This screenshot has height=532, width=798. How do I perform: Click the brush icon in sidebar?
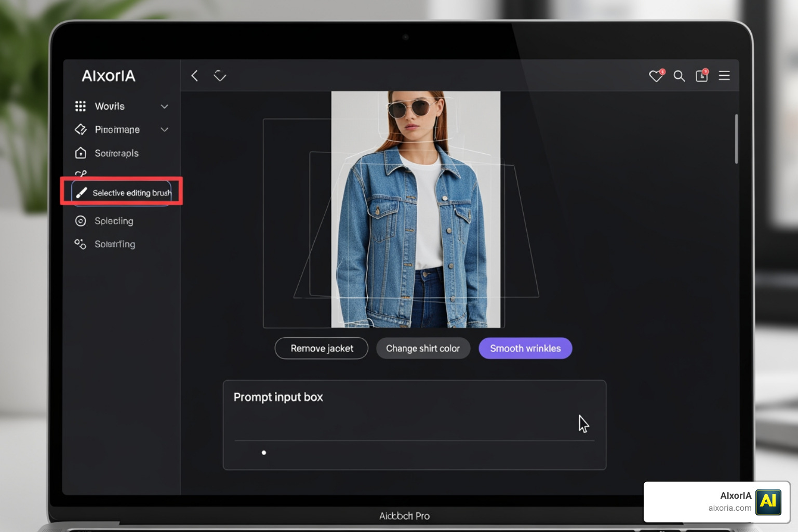coord(82,193)
